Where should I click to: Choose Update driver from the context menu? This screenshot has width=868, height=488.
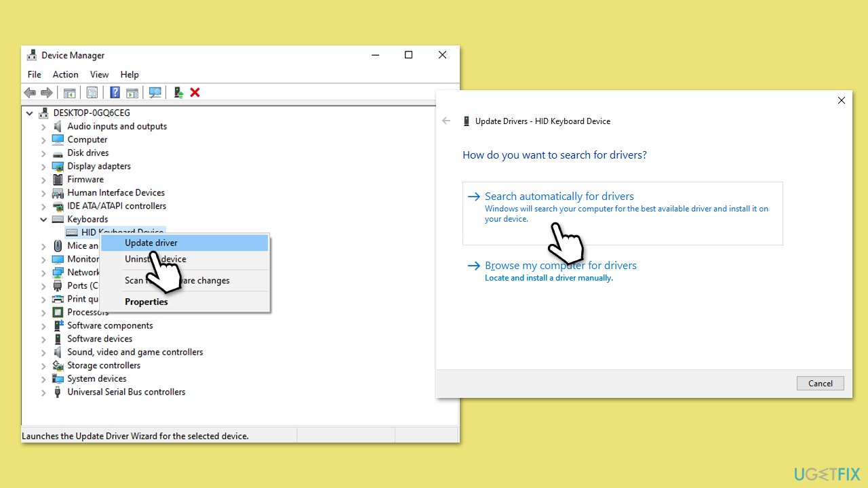click(x=184, y=243)
